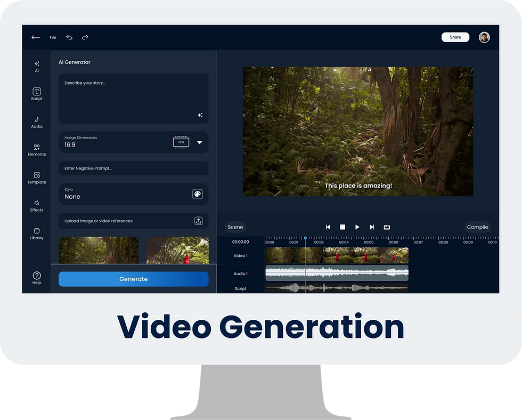
Task: Skip to next with forward control
Action: pyautogui.click(x=372, y=227)
